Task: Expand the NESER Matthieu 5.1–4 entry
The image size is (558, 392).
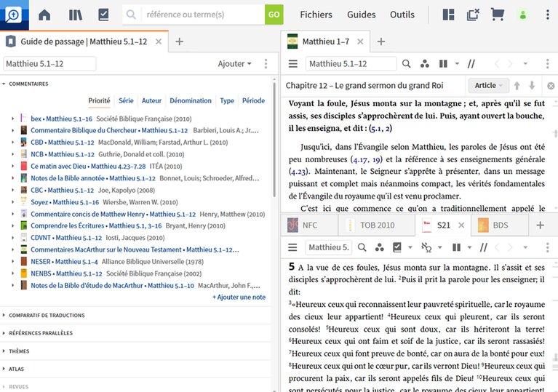Action: (x=13, y=261)
